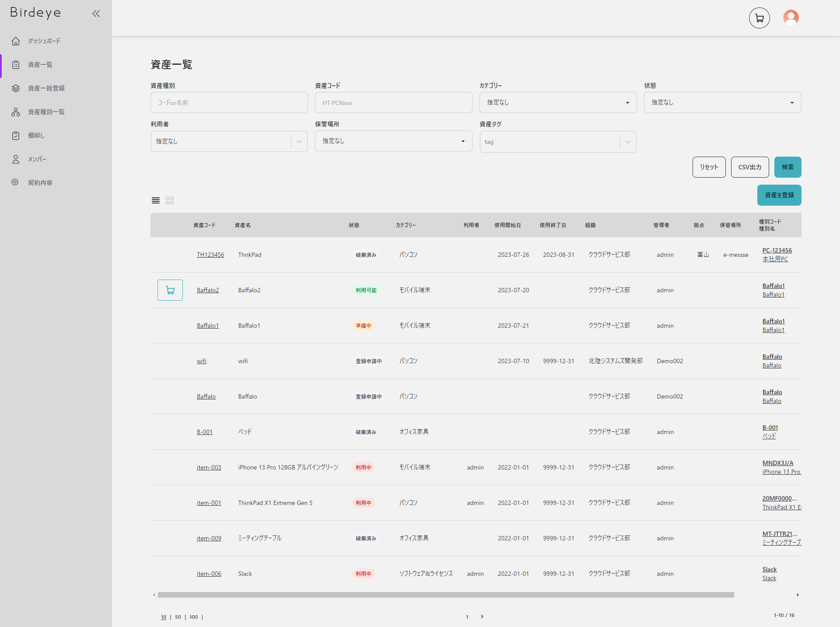Viewport: 840px width, 627px height.
Task: Expand the カテゴリー dropdown
Action: (x=558, y=102)
